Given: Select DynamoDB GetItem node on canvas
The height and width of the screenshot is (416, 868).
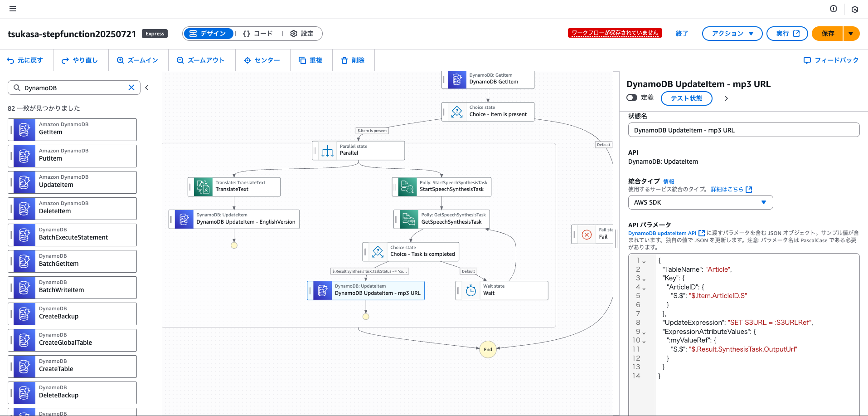Looking at the screenshot, I should click(x=488, y=79).
